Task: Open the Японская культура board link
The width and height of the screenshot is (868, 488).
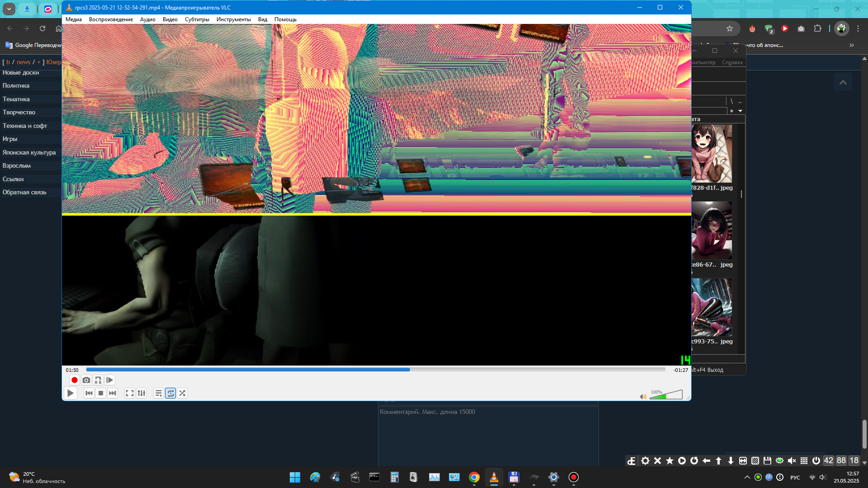Action: click(29, 152)
